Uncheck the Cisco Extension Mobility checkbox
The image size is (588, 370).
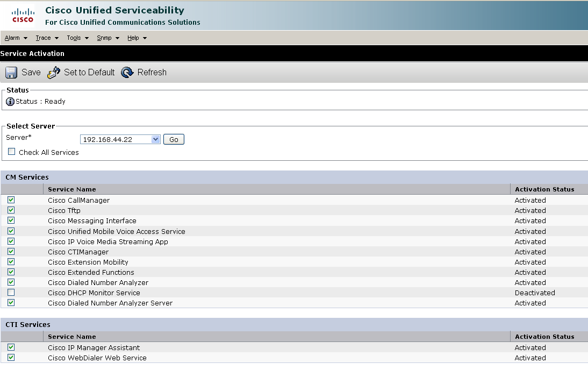click(x=11, y=261)
